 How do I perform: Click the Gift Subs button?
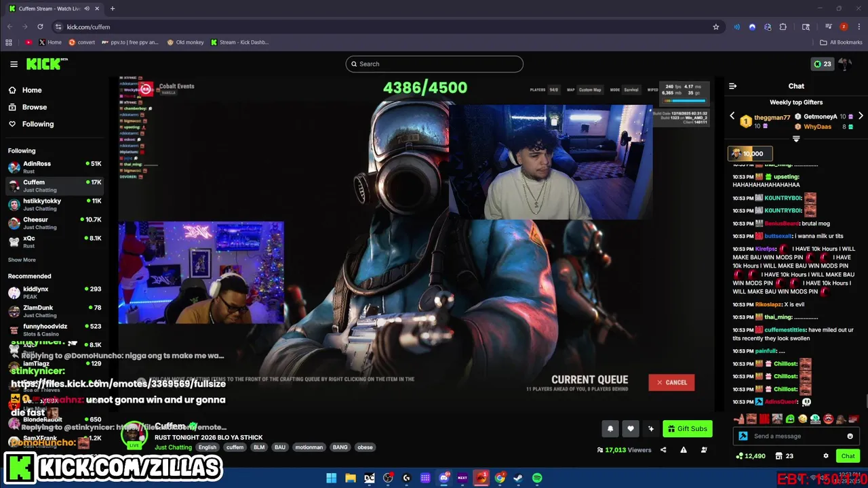coord(688,428)
